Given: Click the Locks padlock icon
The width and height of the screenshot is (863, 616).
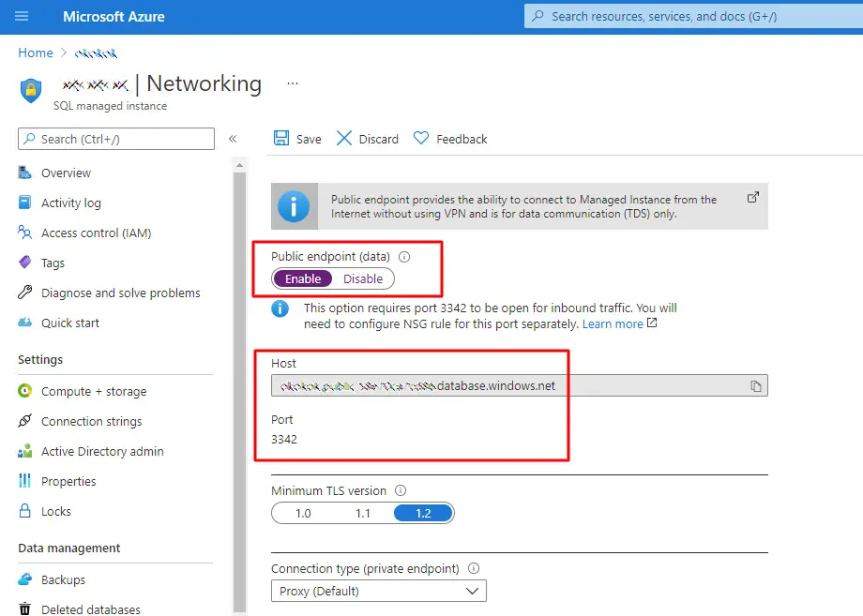Looking at the screenshot, I should [24, 510].
